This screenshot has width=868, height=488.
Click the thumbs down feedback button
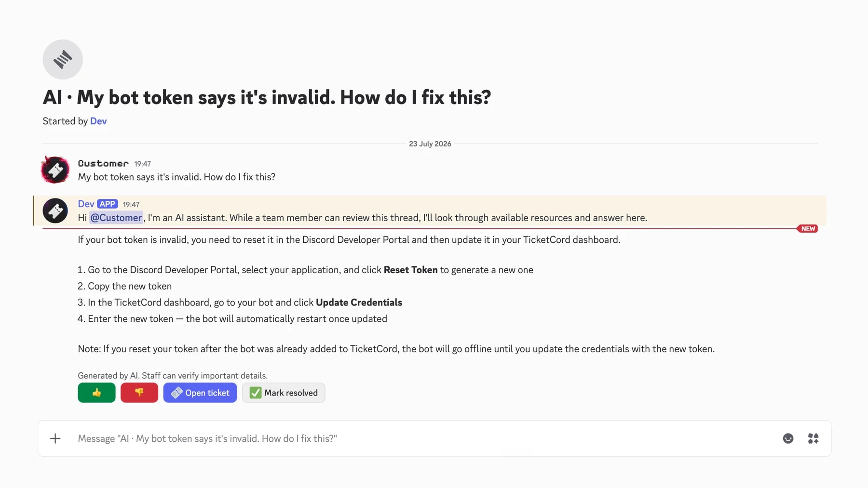139,393
